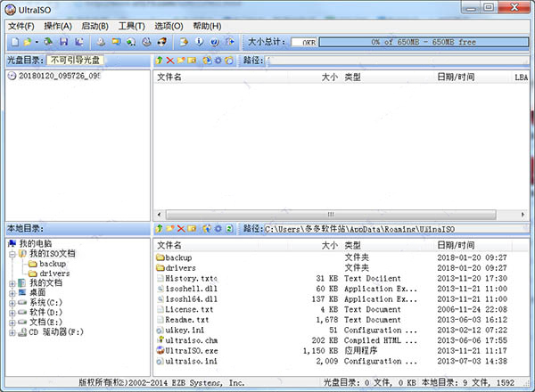Sort local files by 日期/时间 column header
Screen dimensions: 535x392
456,245
